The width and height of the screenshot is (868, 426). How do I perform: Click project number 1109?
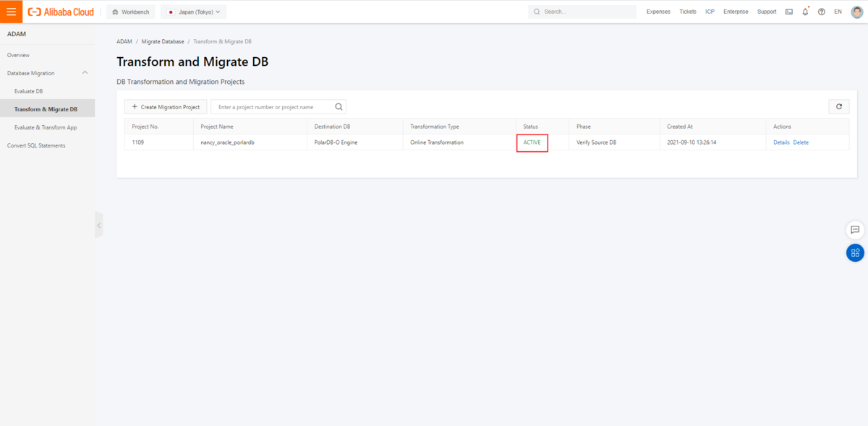coord(138,142)
